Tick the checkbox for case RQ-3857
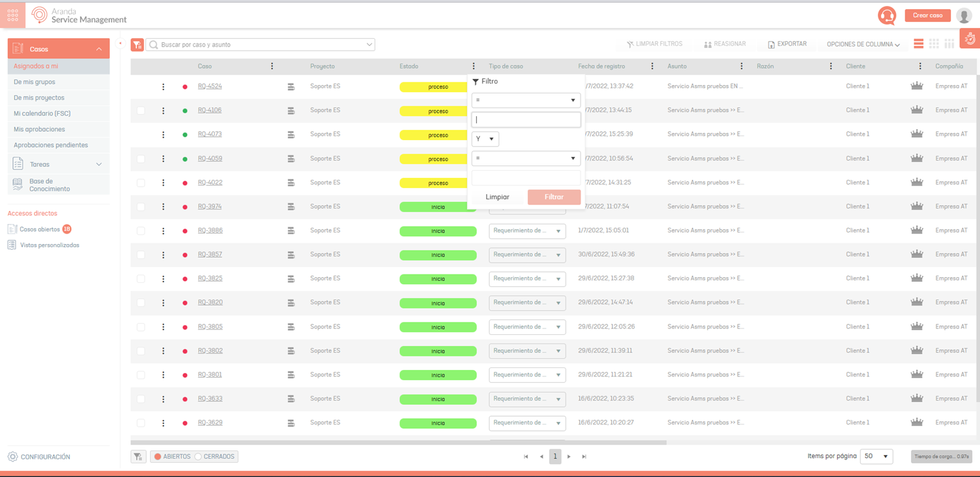 point(141,255)
